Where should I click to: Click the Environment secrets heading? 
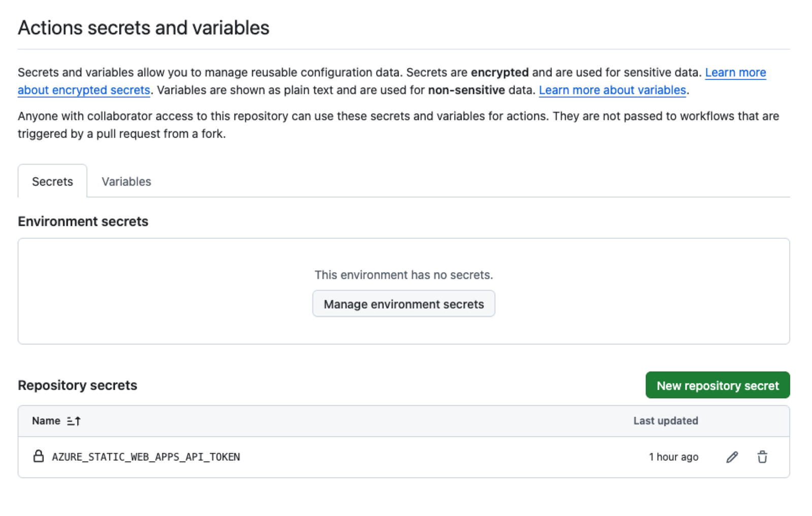pyautogui.click(x=83, y=221)
